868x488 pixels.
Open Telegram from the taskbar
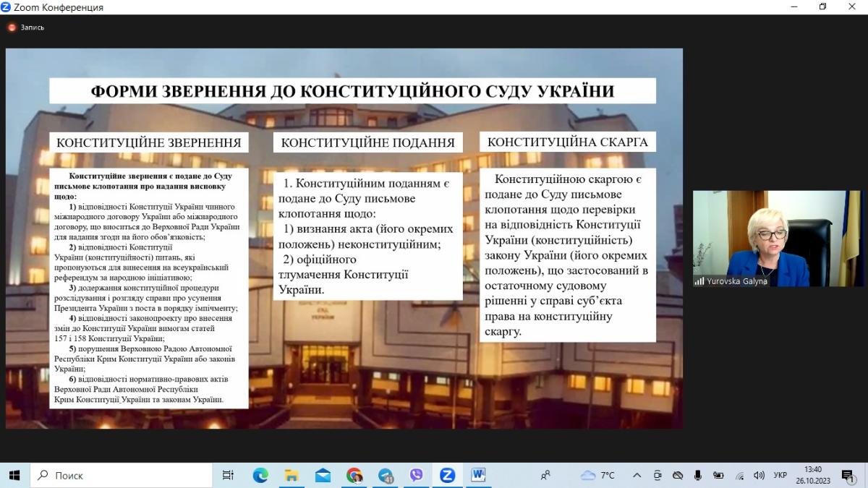pos(385,475)
